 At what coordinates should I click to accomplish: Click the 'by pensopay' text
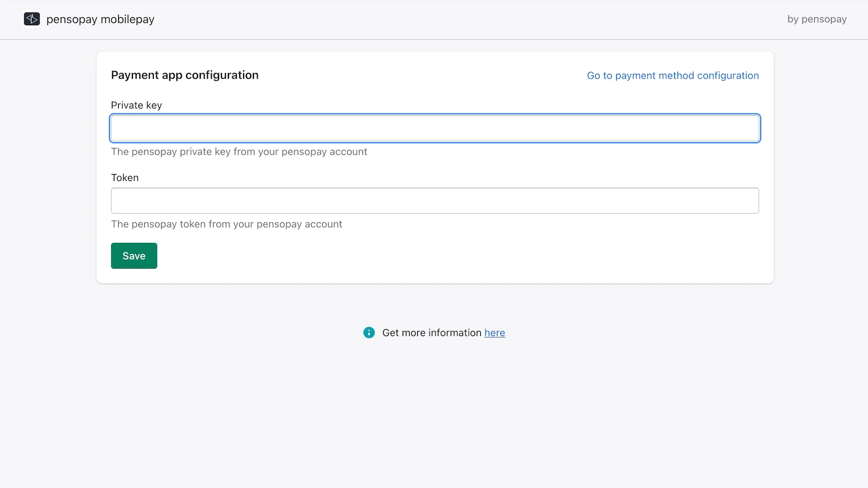point(817,19)
